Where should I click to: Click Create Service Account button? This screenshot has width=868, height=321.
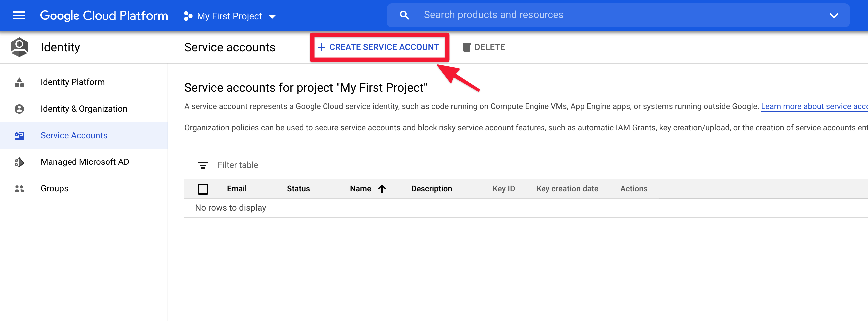tap(379, 47)
